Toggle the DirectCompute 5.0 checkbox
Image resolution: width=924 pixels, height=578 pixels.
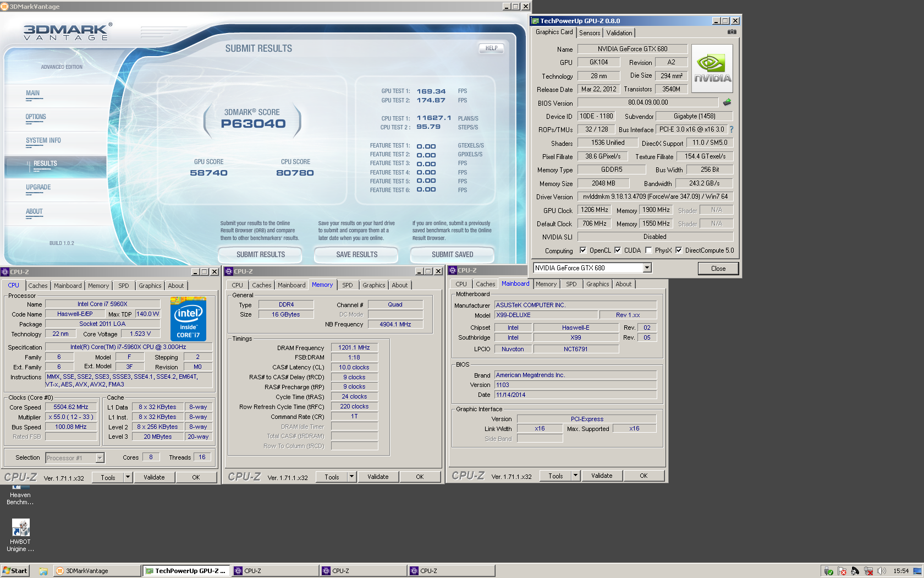pyautogui.click(x=679, y=250)
